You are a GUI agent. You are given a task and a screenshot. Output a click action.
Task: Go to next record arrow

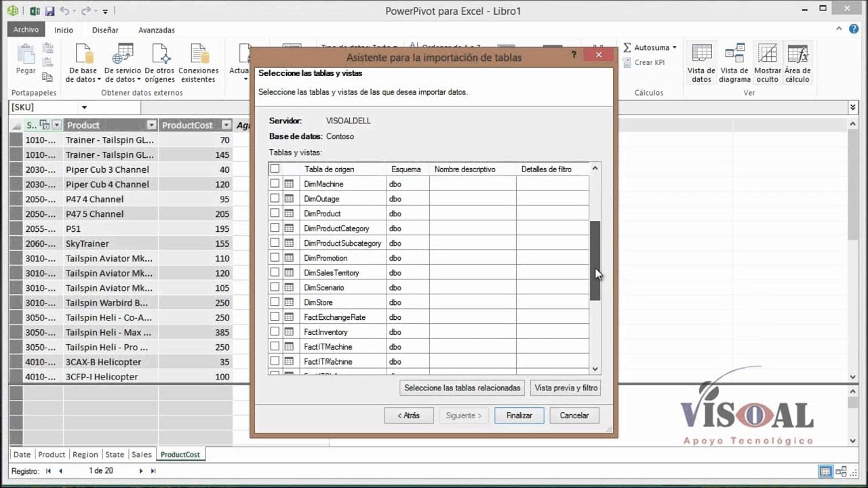pos(141,470)
